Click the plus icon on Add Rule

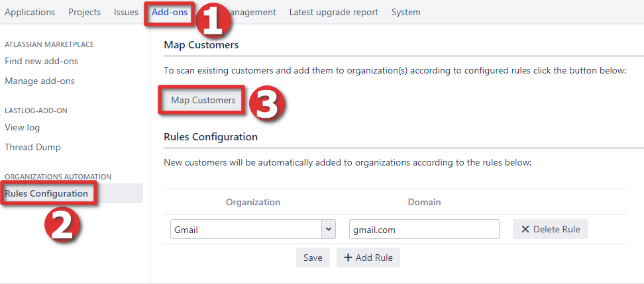point(347,258)
